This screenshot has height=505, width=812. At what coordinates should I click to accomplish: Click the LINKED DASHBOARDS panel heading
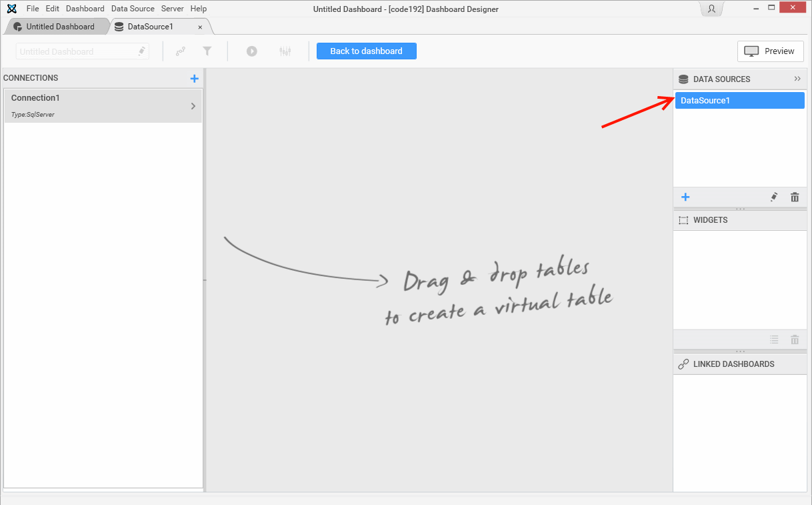[734, 364]
